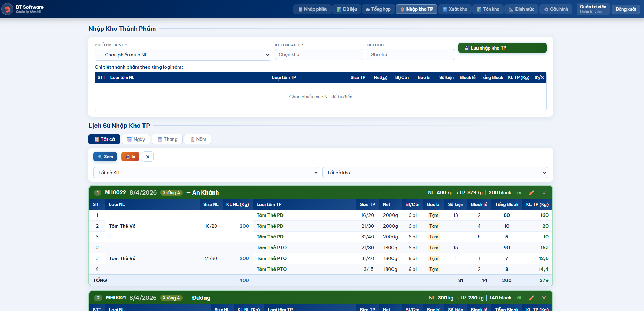644x311 pixels.
Task: Open the Chọn phiếu mua NL dropdown
Action: [183, 55]
